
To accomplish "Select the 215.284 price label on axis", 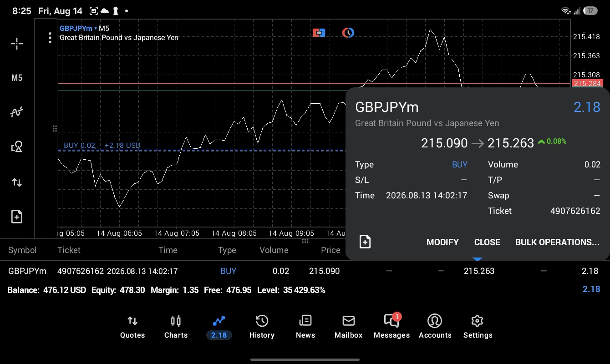I will [x=587, y=84].
